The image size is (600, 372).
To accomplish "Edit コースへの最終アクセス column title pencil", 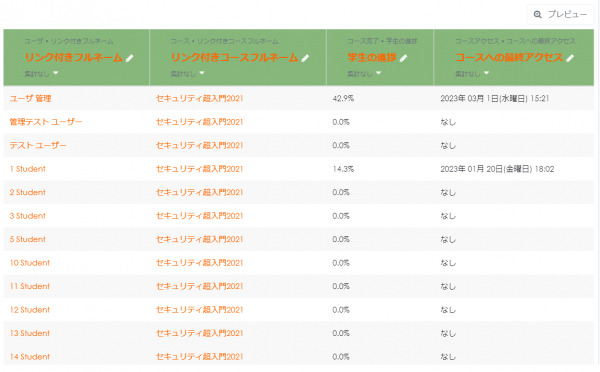I will tap(570, 58).
